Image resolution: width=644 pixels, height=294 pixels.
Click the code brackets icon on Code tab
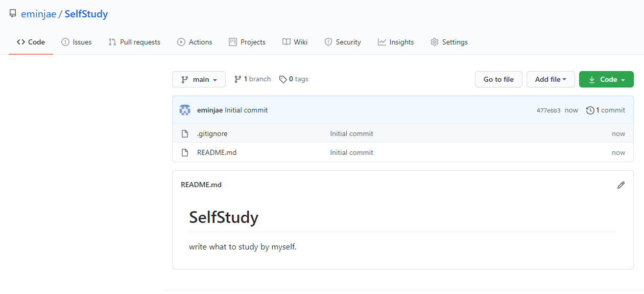21,42
